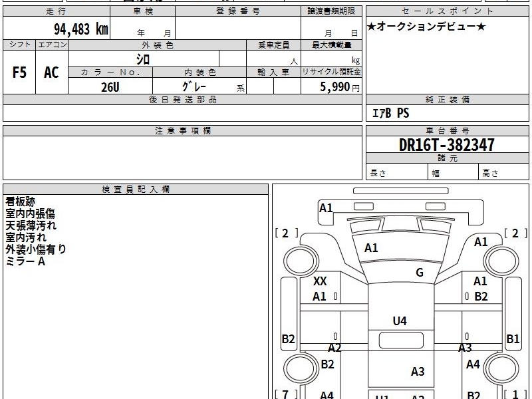Click the 輸入車 header cell
Image resolution: width=532 pixels, height=399 pixels.
[273, 72]
